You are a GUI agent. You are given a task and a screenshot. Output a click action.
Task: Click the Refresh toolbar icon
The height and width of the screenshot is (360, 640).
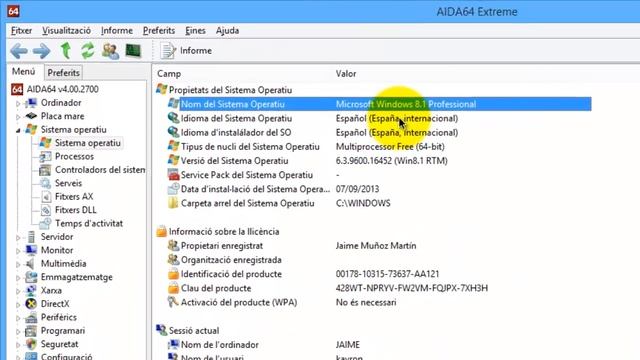click(87, 51)
